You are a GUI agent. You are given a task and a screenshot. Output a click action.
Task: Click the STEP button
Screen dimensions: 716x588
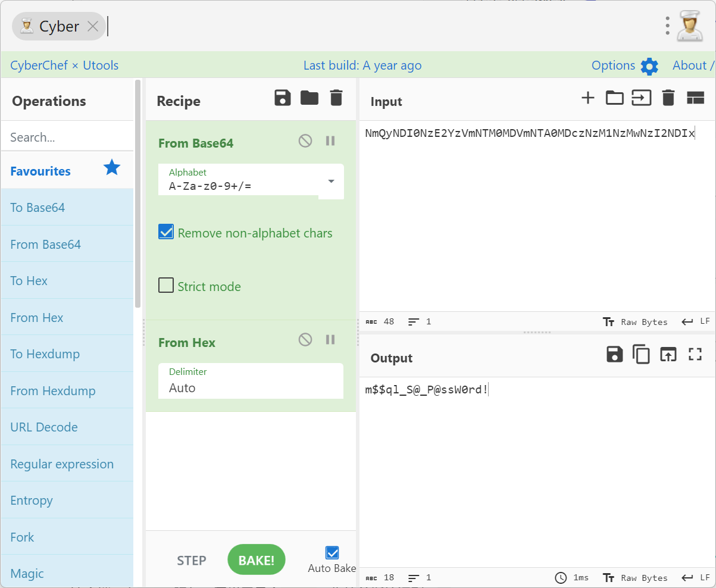[x=192, y=560]
